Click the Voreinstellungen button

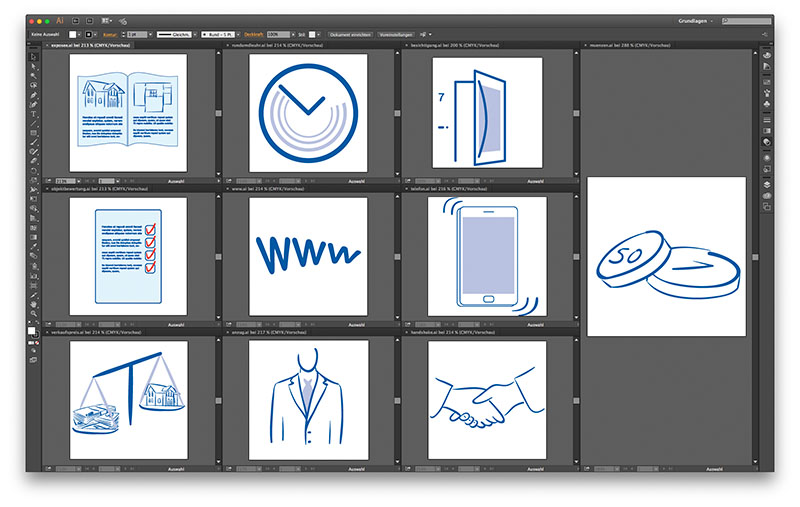pos(394,33)
